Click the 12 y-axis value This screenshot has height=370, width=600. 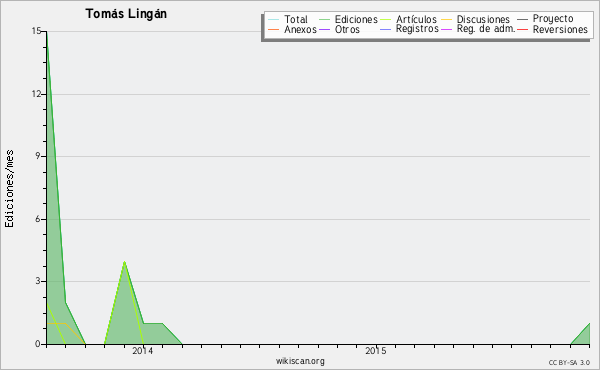pyautogui.click(x=36, y=94)
